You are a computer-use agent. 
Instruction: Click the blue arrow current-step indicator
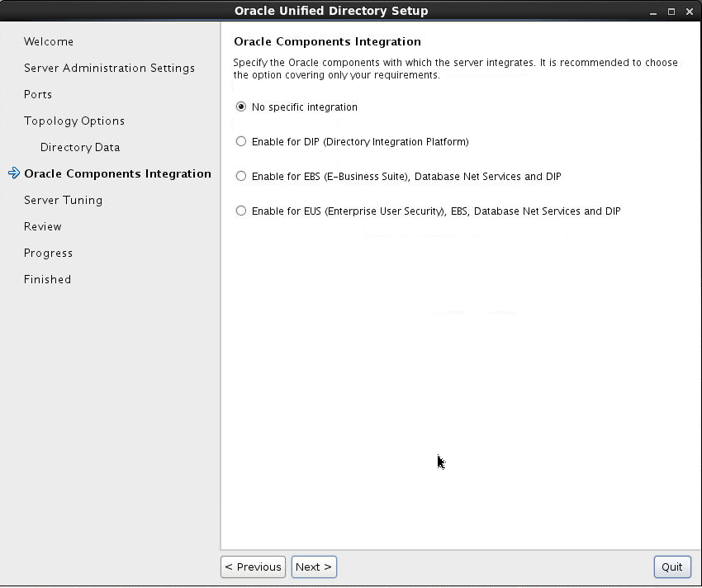(x=14, y=173)
